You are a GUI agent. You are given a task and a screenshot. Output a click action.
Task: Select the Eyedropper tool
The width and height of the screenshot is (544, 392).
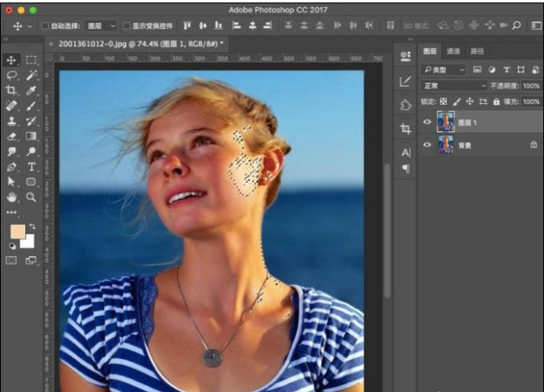pyautogui.click(x=31, y=91)
